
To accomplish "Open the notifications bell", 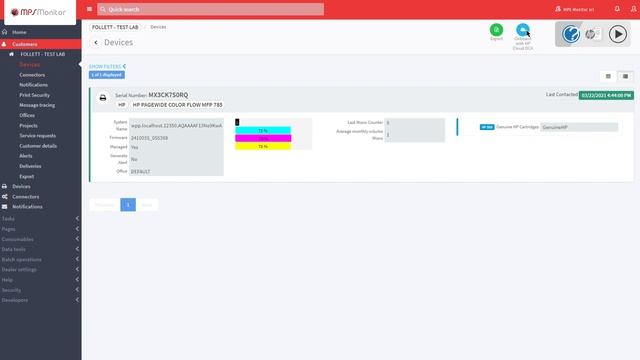I will [617, 9].
